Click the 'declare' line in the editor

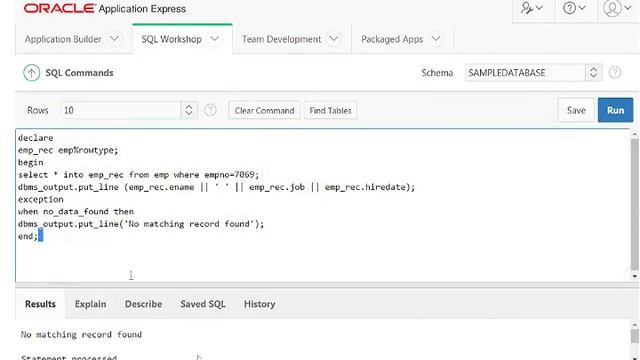36,138
